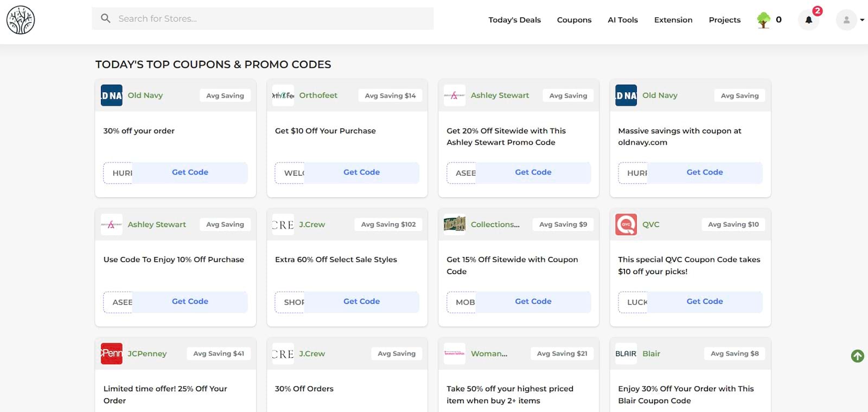This screenshot has height=412, width=868.
Task: Open the user avatar menu
Action: 846,20
